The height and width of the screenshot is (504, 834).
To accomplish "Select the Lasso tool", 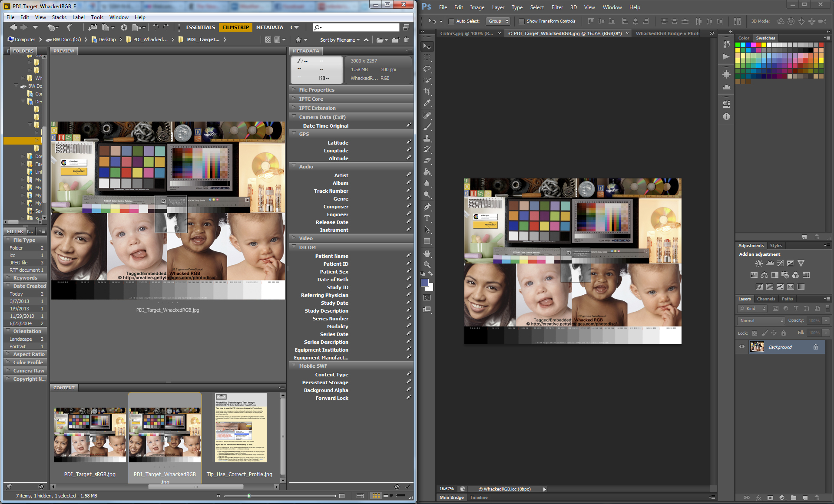I will click(x=427, y=69).
